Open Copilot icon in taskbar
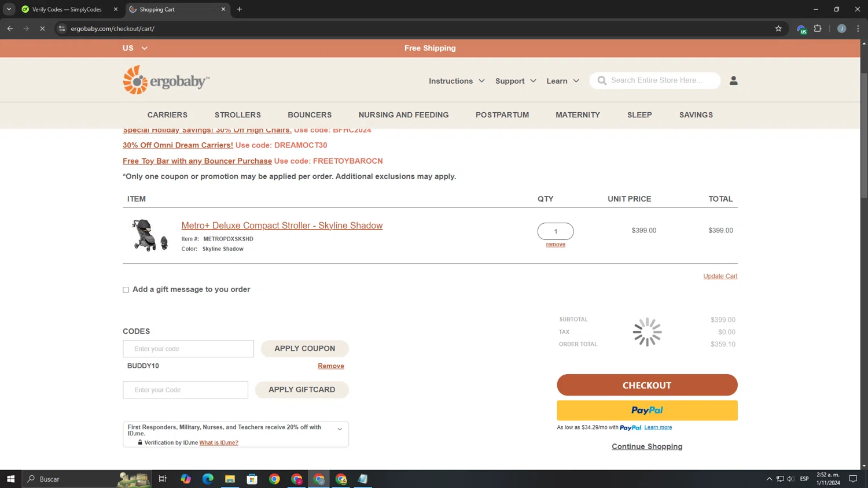Image resolution: width=868 pixels, height=488 pixels. [x=185, y=479]
